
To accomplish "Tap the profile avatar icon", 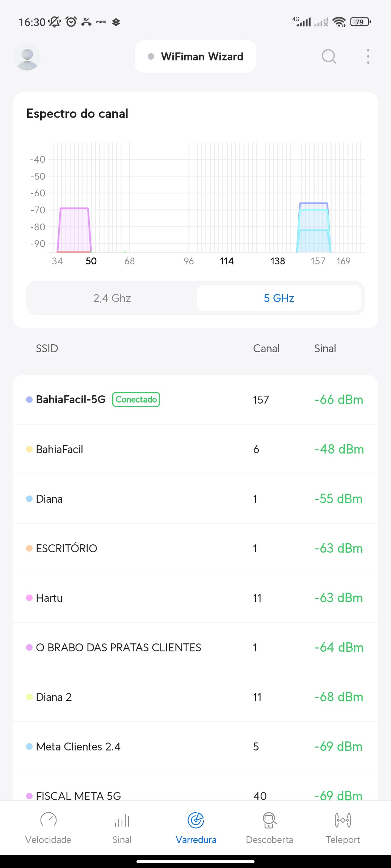I will tap(27, 57).
